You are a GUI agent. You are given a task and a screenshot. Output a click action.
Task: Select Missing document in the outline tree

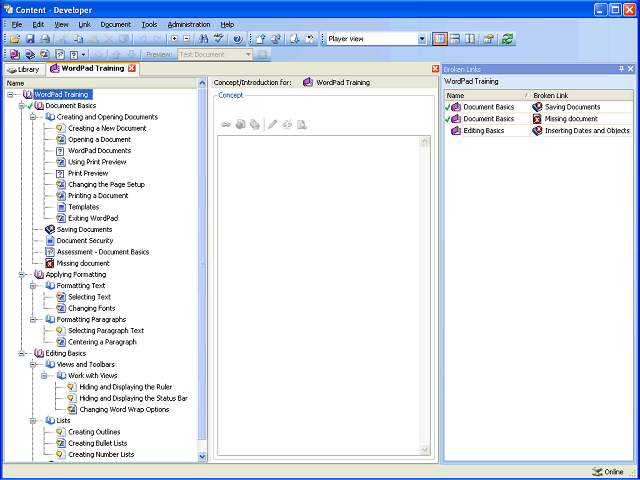pyautogui.click(x=83, y=263)
